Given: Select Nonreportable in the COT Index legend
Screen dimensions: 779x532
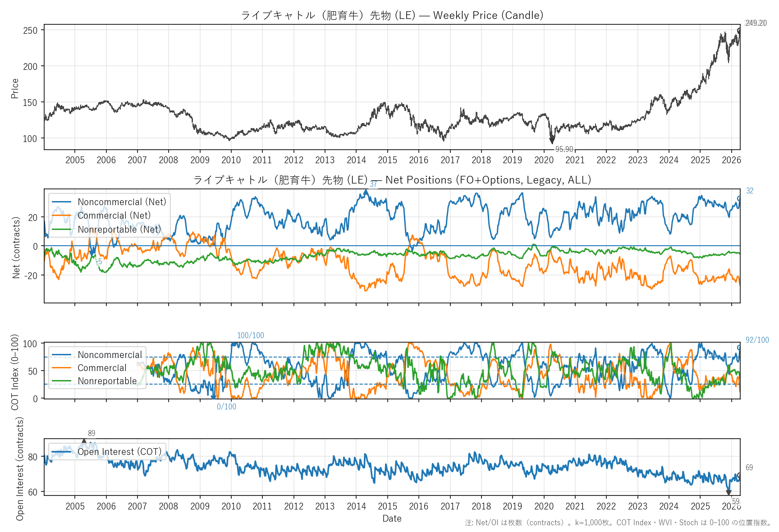Looking at the screenshot, I should pos(107,381).
